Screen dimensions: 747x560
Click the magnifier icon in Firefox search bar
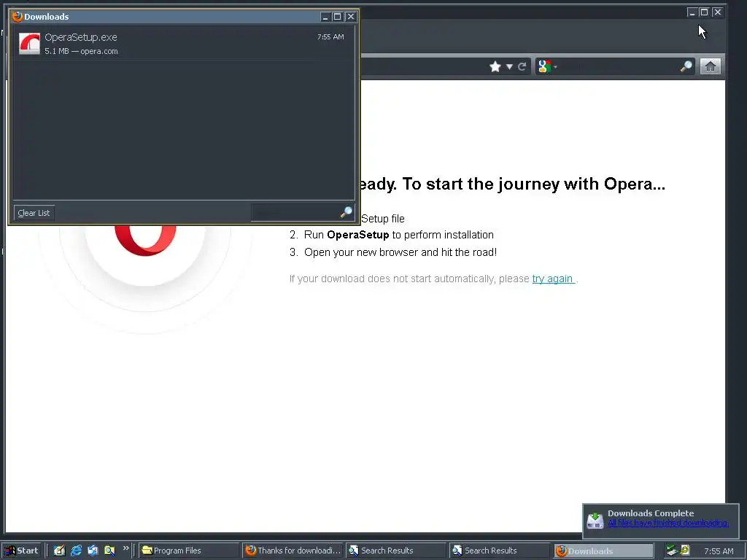click(686, 66)
